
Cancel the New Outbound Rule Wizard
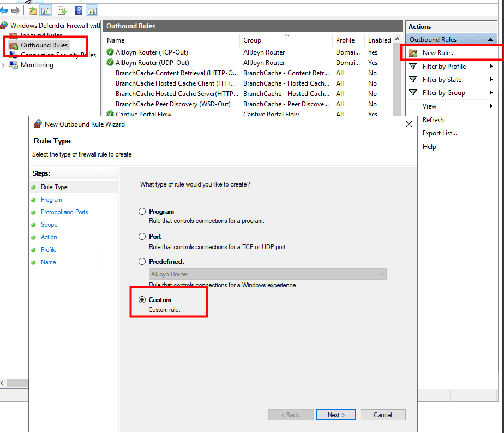click(382, 415)
